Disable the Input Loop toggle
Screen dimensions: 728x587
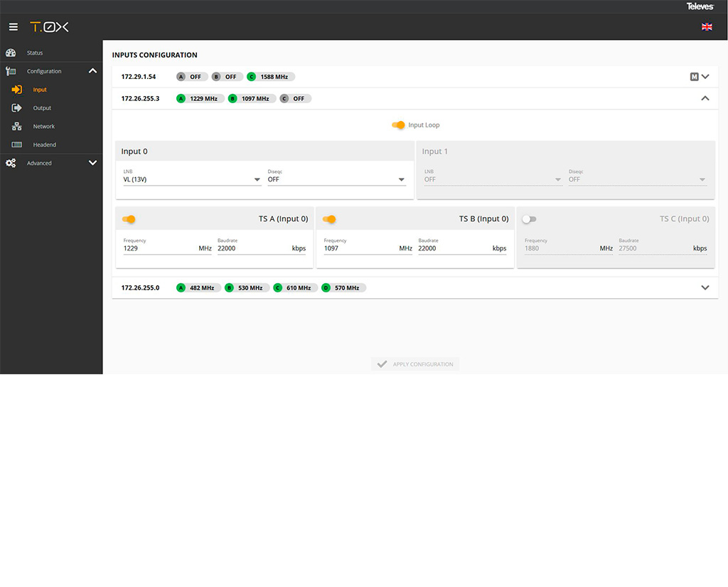(x=398, y=125)
